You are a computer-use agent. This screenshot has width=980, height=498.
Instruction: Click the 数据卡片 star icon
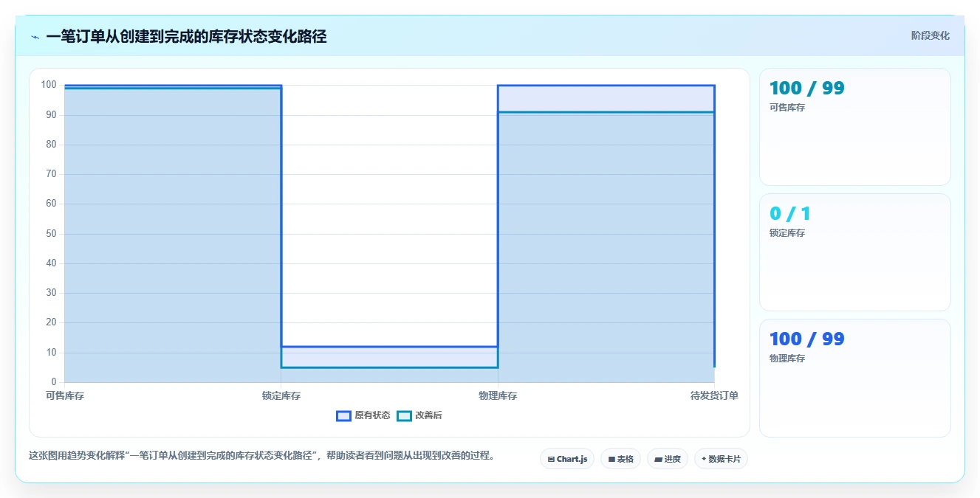pyautogui.click(x=704, y=459)
